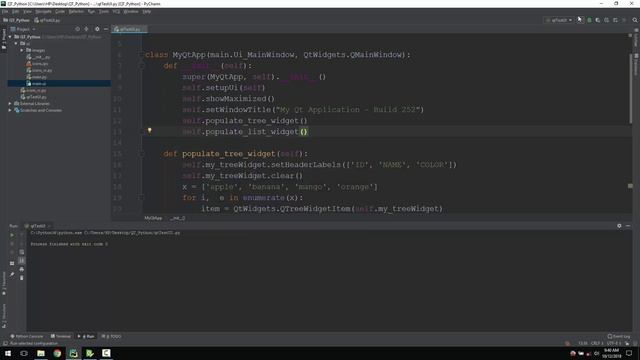Select icons.qrc in the project tree

pos(37,64)
